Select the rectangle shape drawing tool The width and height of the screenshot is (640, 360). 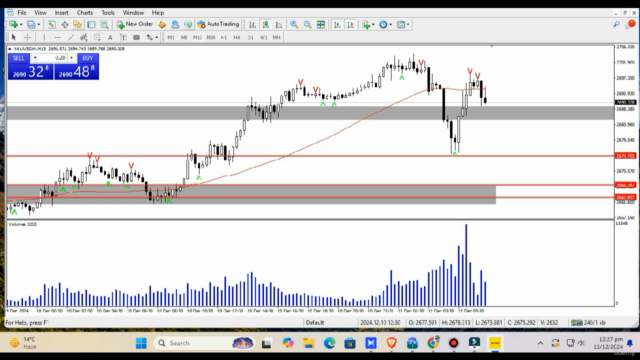136,37
